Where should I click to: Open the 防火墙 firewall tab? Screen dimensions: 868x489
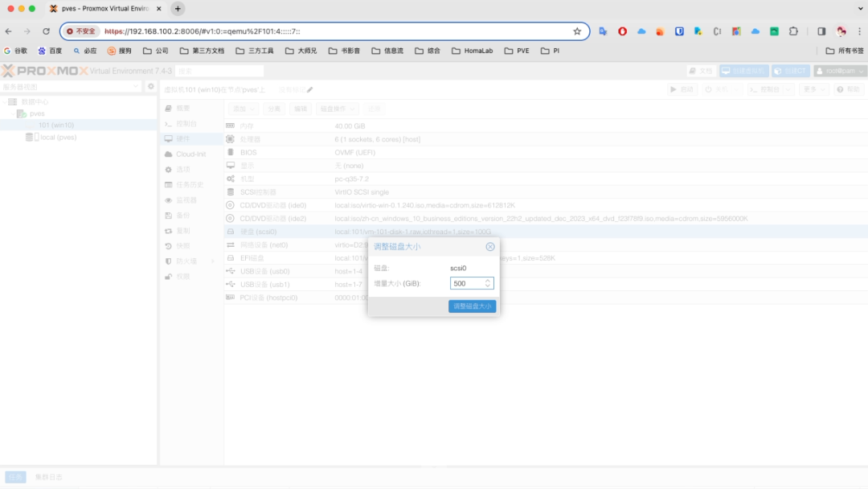(186, 261)
